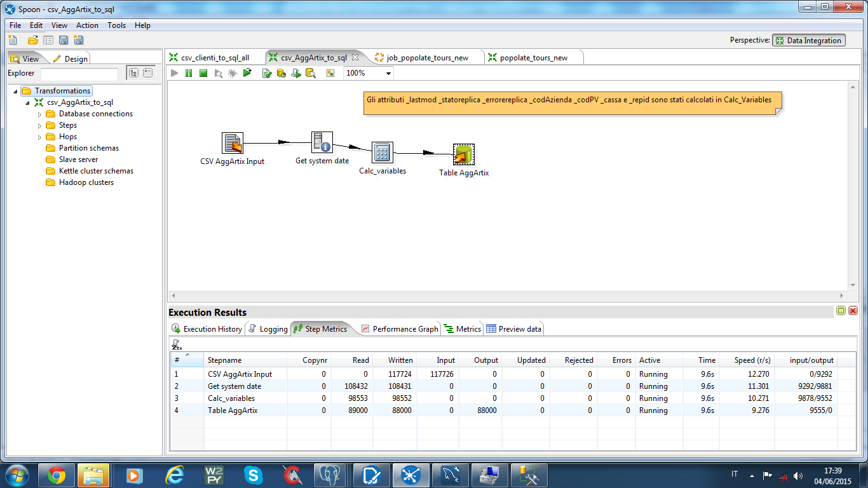This screenshot has width=868, height=488.
Task: Expand the Hops folder
Action: (39, 137)
